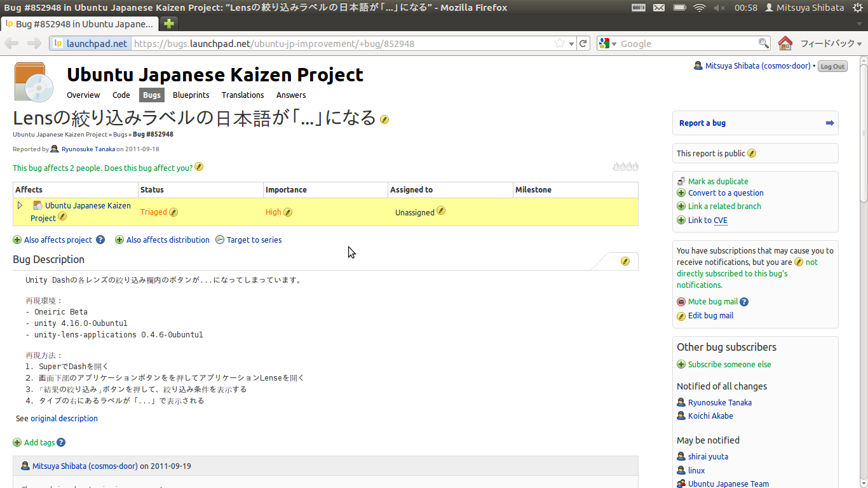The height and width of the screenshot is (488, 868).
Task: Open the Firefox home page icon
Action: (x=785, y=44)
